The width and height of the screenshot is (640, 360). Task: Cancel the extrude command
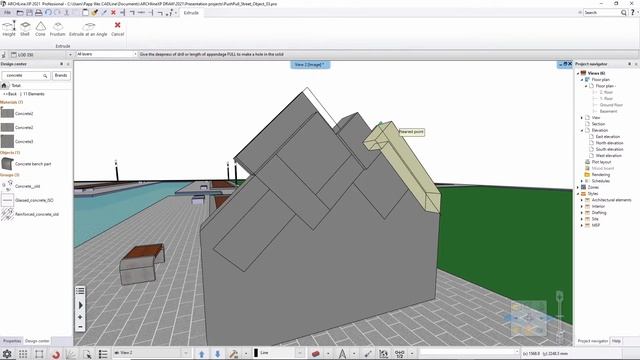[118, 29]
